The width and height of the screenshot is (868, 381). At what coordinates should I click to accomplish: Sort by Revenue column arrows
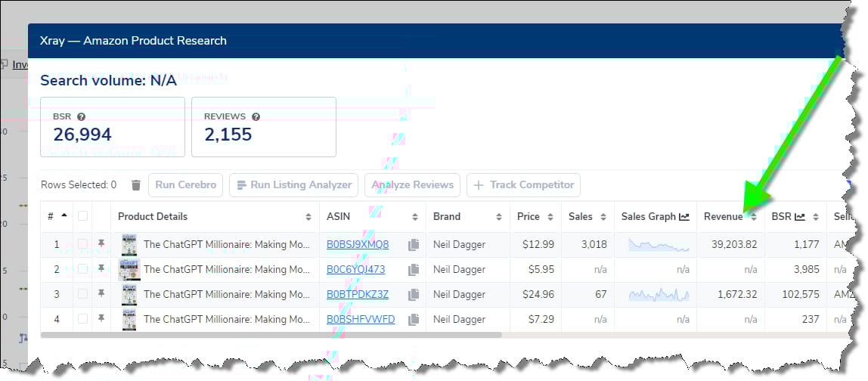(x=753, y=217)
